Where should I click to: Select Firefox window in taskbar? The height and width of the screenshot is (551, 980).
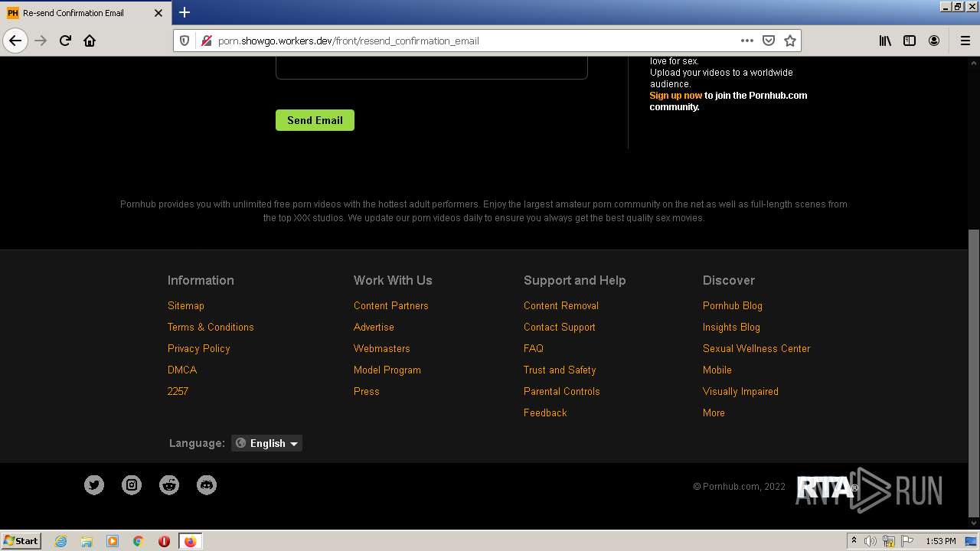[190, 541]
